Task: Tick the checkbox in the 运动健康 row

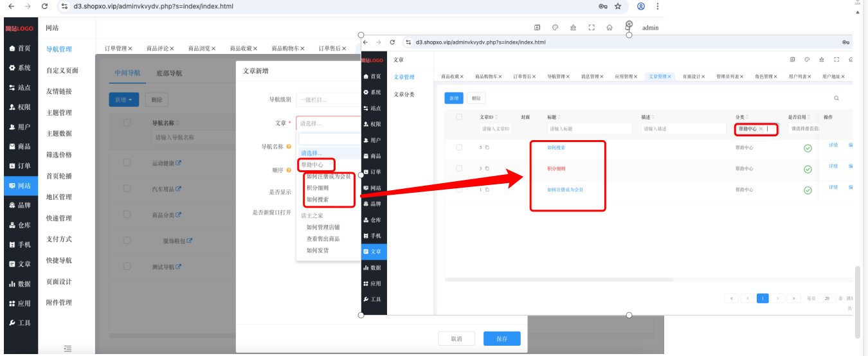Action: [127, 163]
